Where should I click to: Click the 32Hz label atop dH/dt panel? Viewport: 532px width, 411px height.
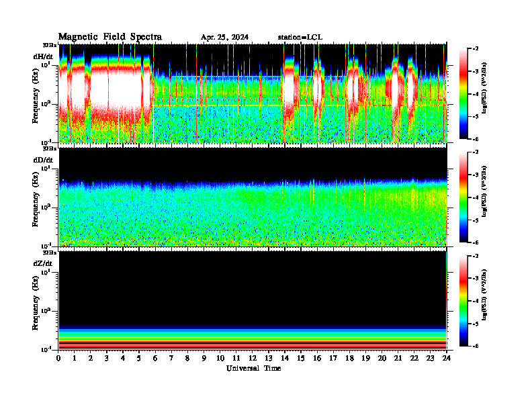50,45
